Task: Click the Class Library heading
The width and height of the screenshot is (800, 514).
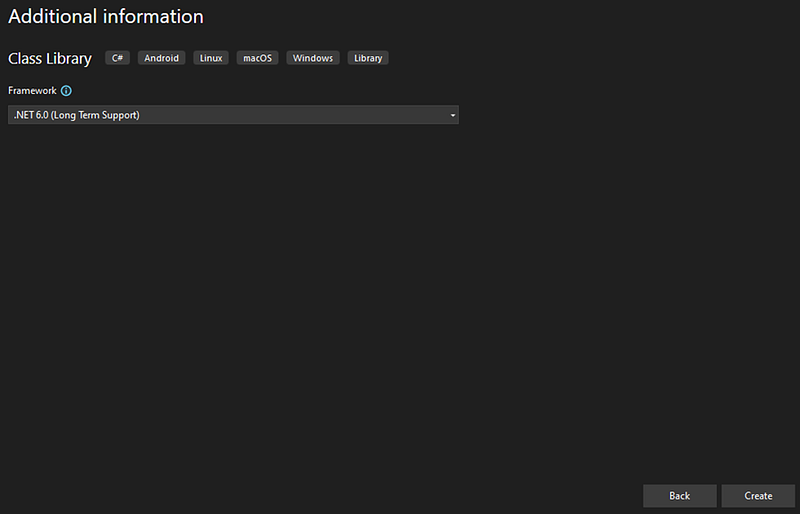Action: click(50, 59)
